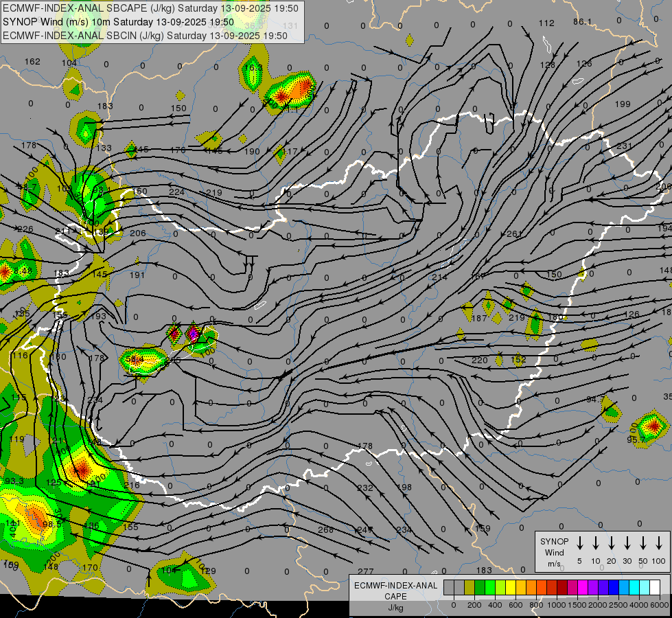Screen dimensions: 672x618
Task: Pick the dark red CAPE legend swatch
Action: click(x=562, y=587)
